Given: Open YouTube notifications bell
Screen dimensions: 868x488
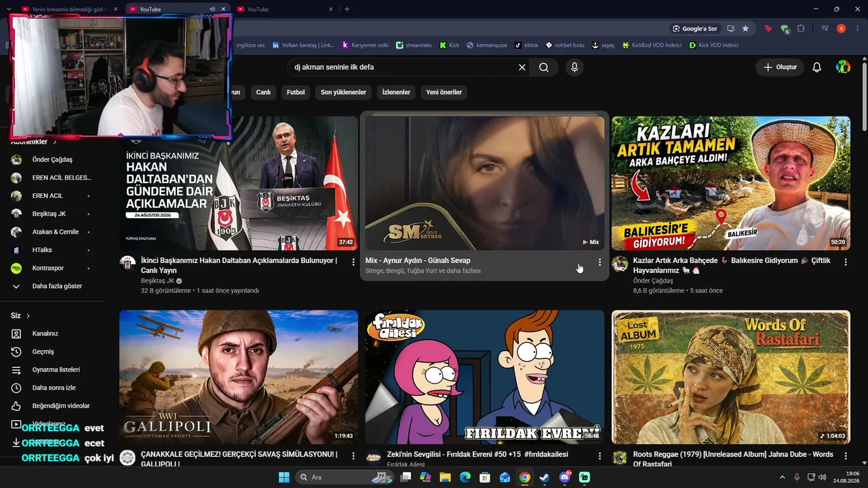Looking at the screenshot, I should coord(817,67).
